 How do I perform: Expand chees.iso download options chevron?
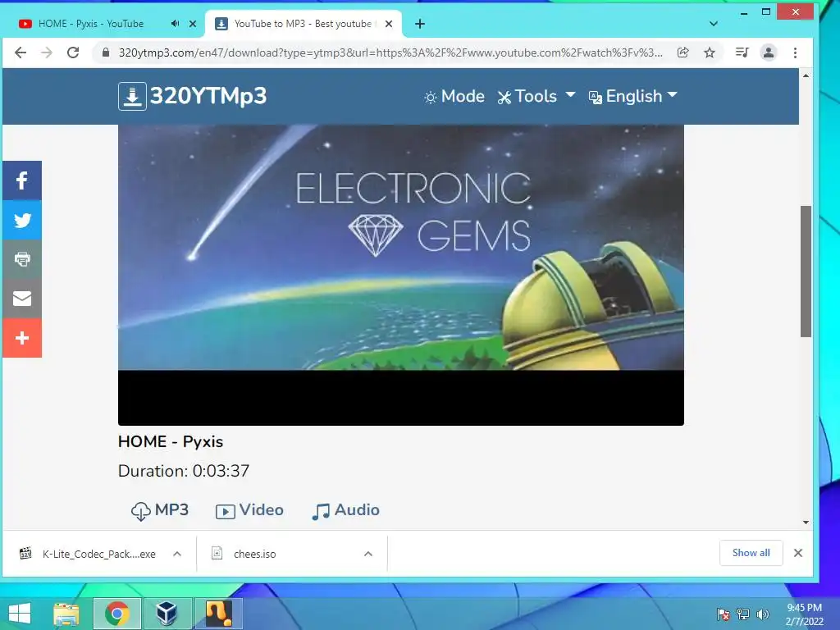coord(368,554)
